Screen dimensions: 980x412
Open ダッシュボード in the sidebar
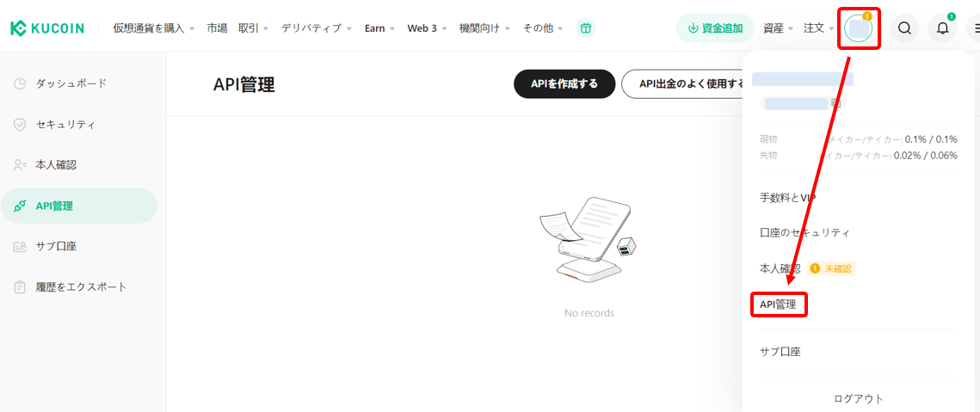tap(71, 83)
